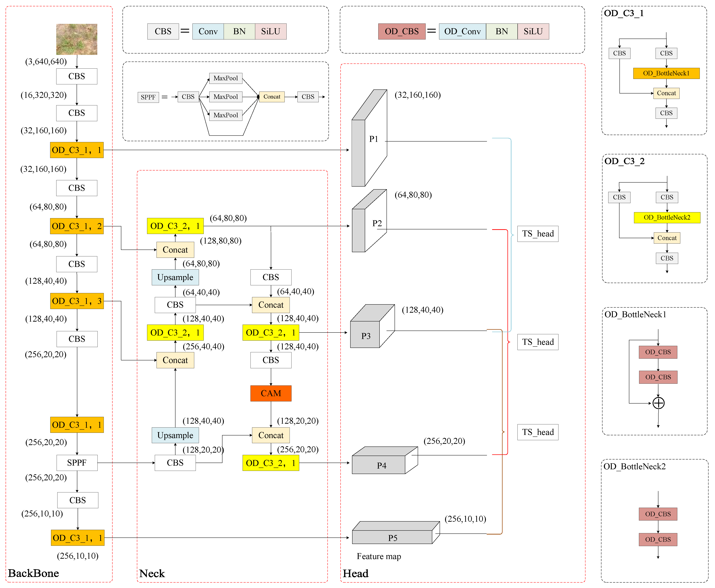715x588 pixels.
Task: Select the SPPF block in the backbone
Action: tap(77, 463)
